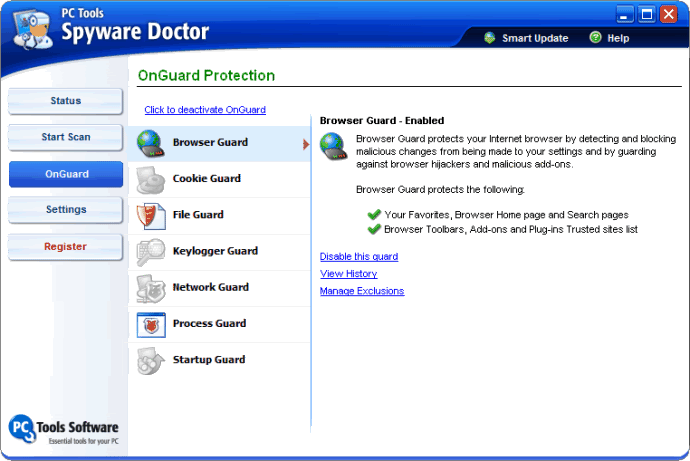Screen dimensions: 690x461
Task: Select Browser Guard label in guard list
Action: [210, 142]
